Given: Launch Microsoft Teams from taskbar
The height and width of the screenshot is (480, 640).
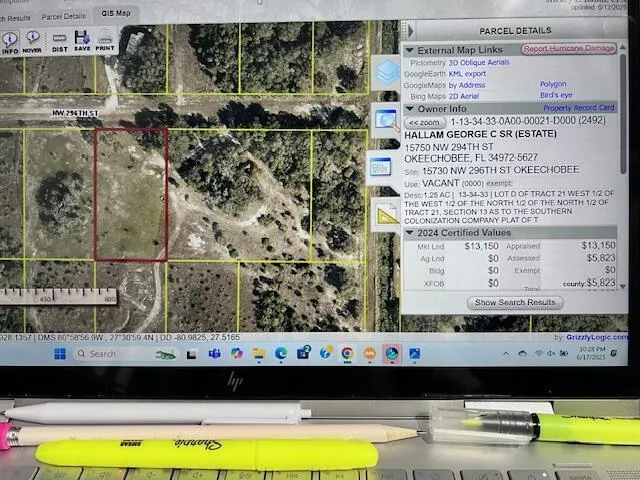Looking at the screenshot, I should point(215,353).
